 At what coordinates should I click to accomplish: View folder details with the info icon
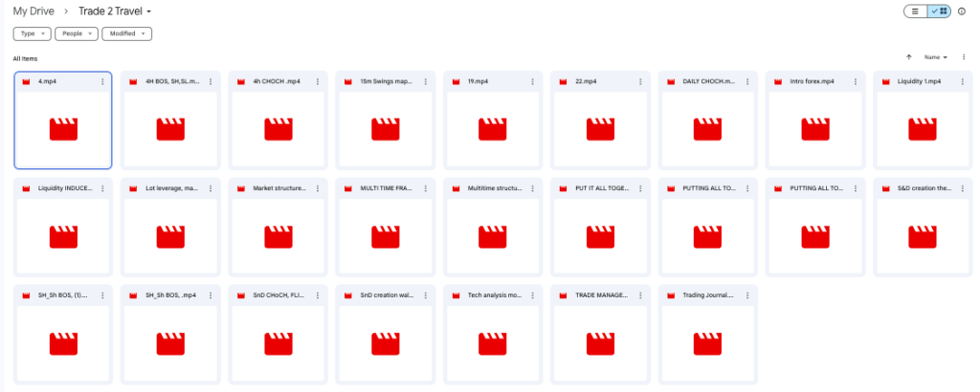962,11
